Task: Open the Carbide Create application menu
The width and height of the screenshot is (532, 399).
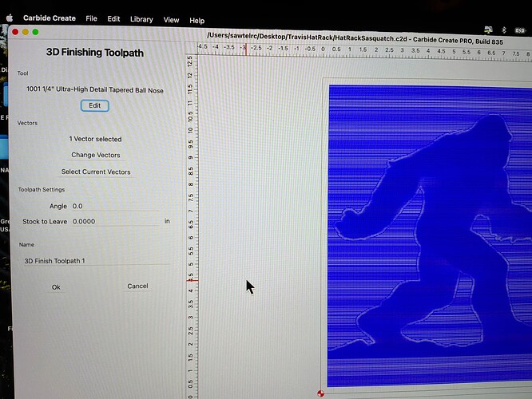Action: (x=50, y=18)
